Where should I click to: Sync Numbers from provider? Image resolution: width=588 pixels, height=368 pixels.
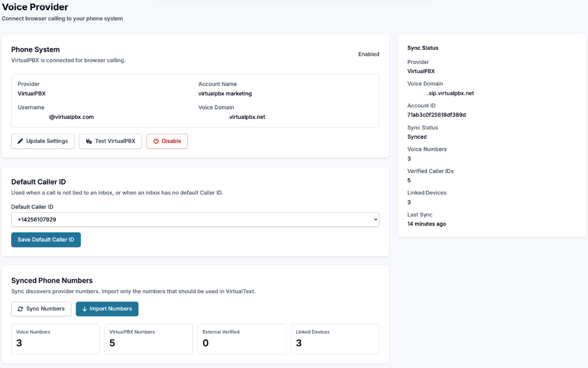pos(41,309)
